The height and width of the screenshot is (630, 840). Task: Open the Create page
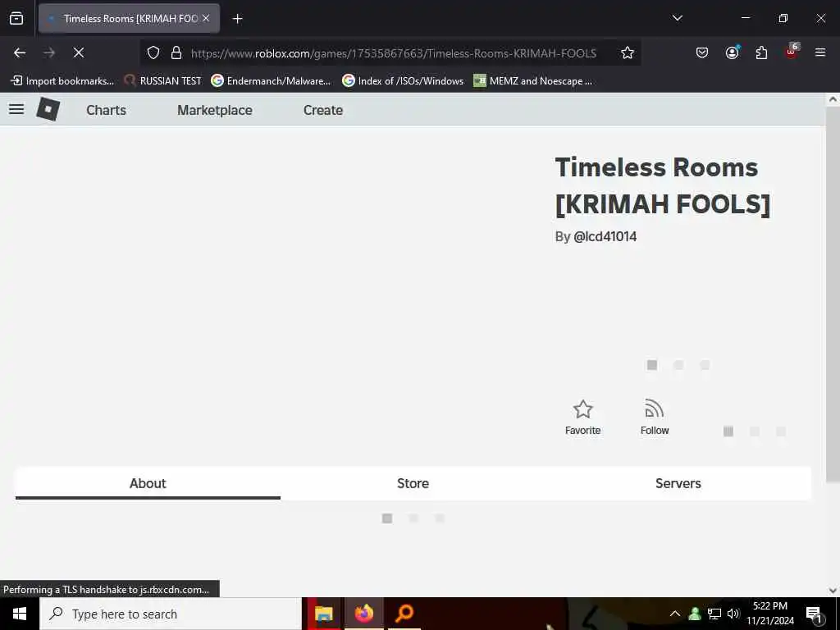323,110
